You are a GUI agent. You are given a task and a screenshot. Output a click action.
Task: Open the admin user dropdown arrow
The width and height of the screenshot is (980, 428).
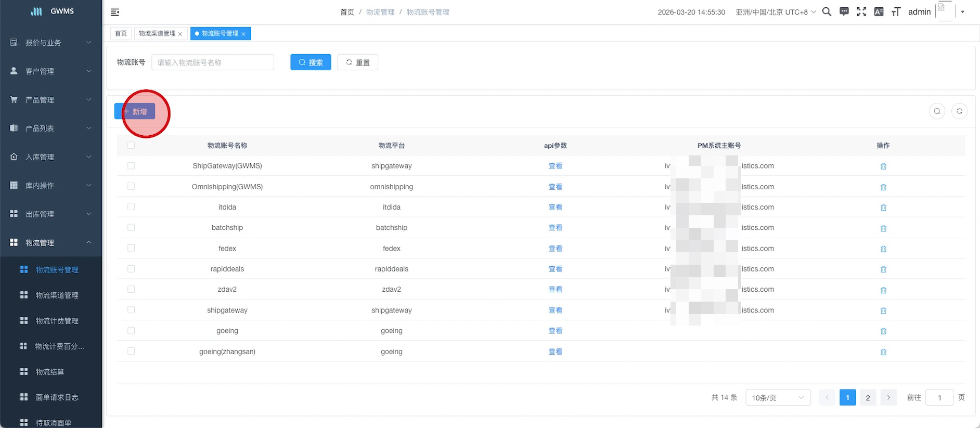(962, 12)
